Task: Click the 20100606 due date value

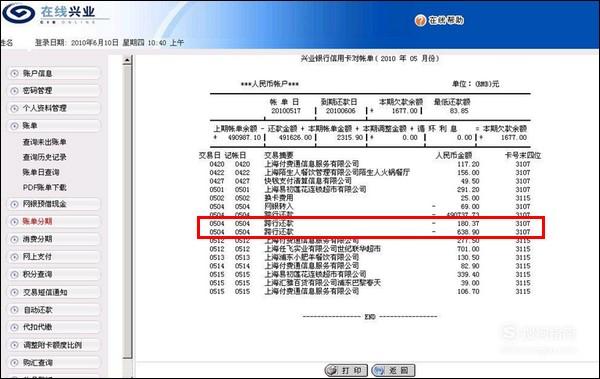Action: coord(341,111)
